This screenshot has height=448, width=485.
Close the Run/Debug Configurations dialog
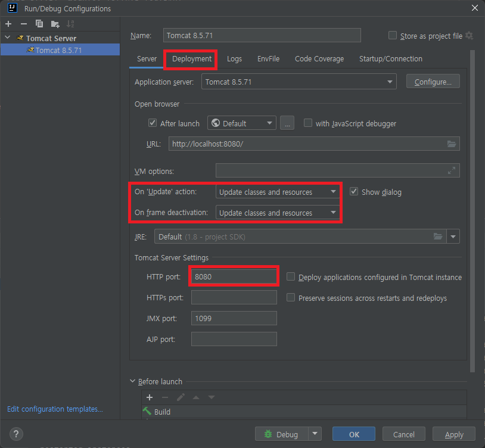tap(475, 8)
